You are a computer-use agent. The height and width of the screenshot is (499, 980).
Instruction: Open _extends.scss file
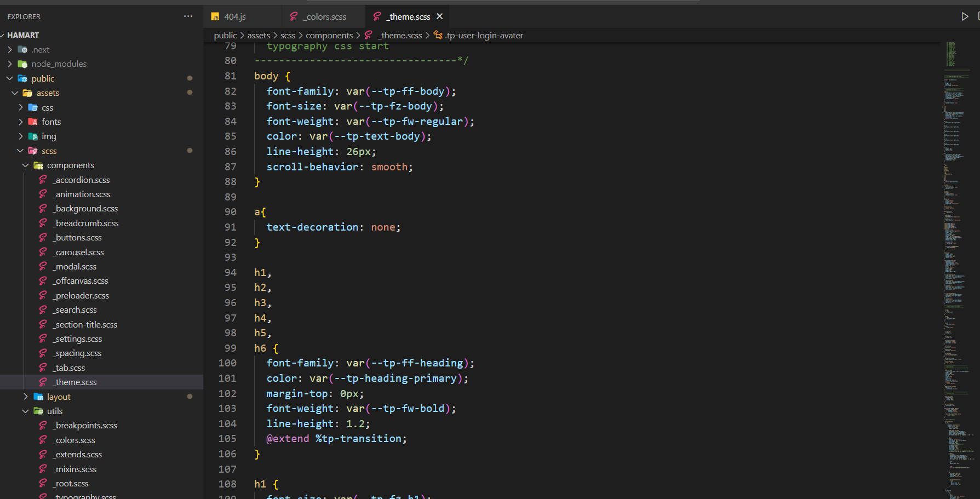point(77,454)
